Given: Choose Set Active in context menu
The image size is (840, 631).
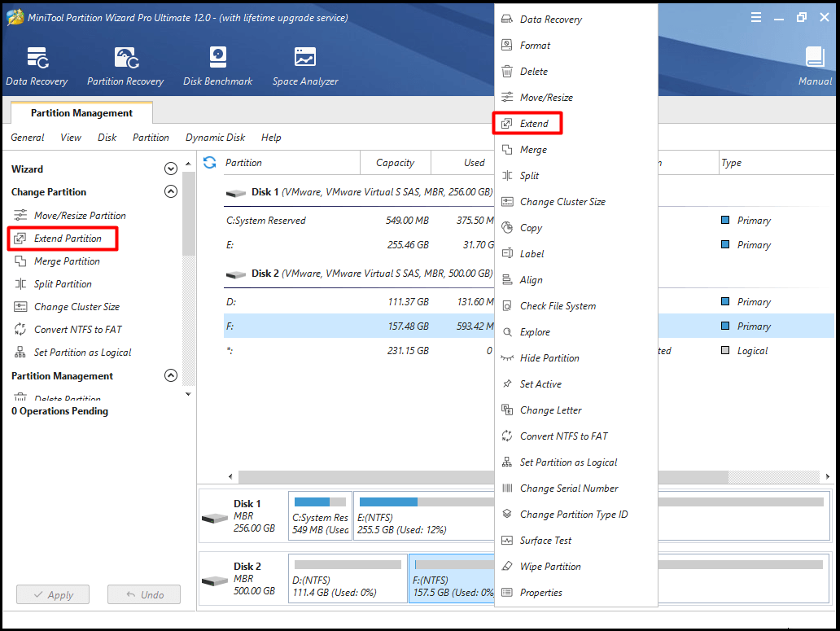Looking at the screenshot, I should click(576, 384).
